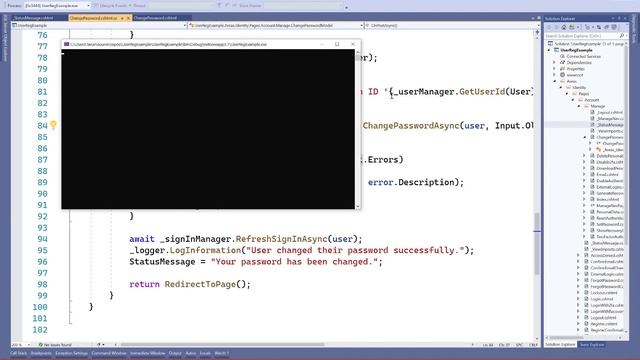Click split editor handle above the vertical scrollbar
Screen dimensions: 640x360
coord(537,31)
